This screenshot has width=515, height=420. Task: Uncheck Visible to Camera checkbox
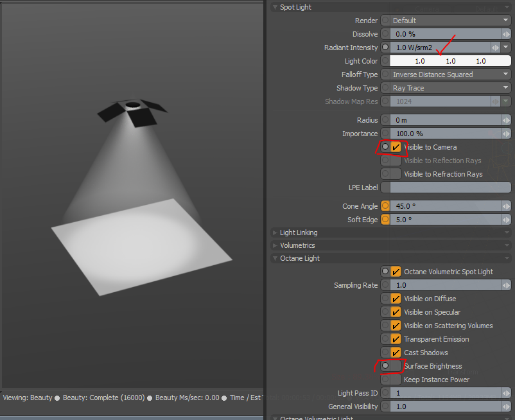[396, 147]
